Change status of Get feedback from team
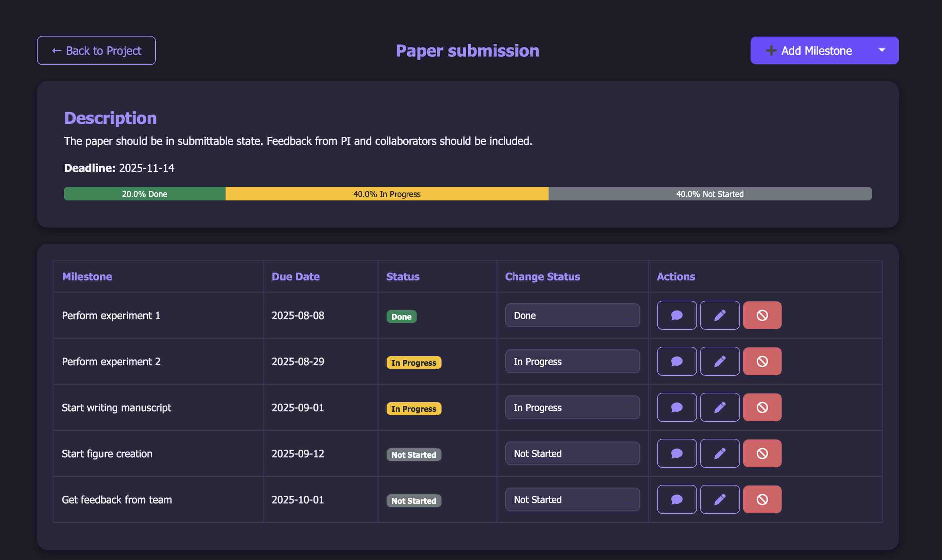 click(572, 499)
